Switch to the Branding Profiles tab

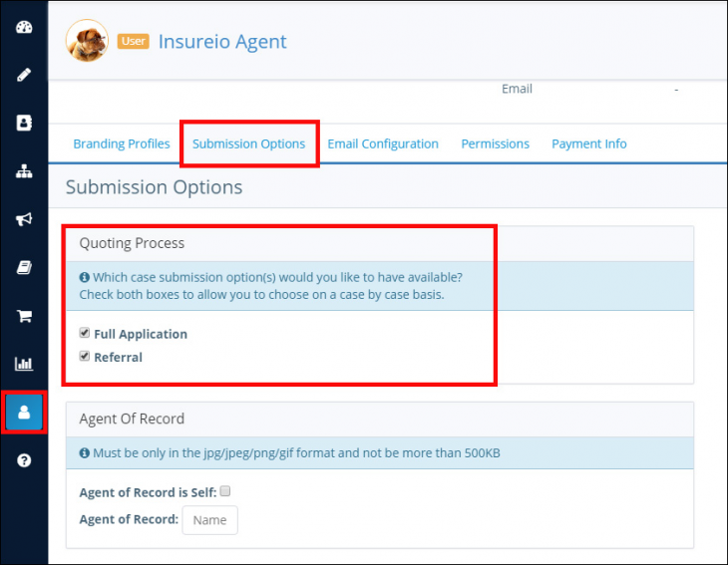click(x=122, y=143)
